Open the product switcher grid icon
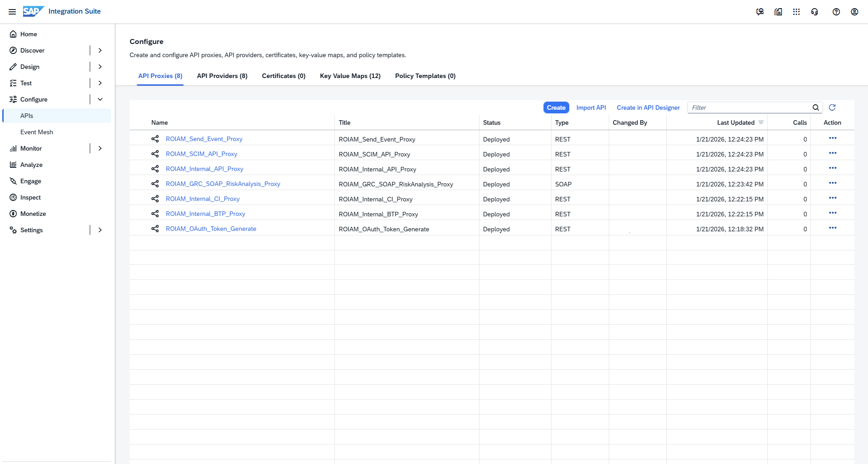 (x=796, y=12)
